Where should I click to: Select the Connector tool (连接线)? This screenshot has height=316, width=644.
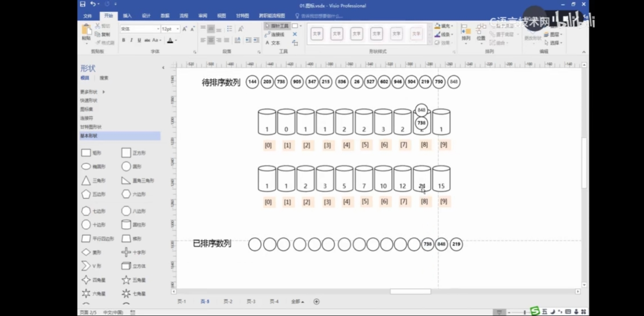point(277,34)
